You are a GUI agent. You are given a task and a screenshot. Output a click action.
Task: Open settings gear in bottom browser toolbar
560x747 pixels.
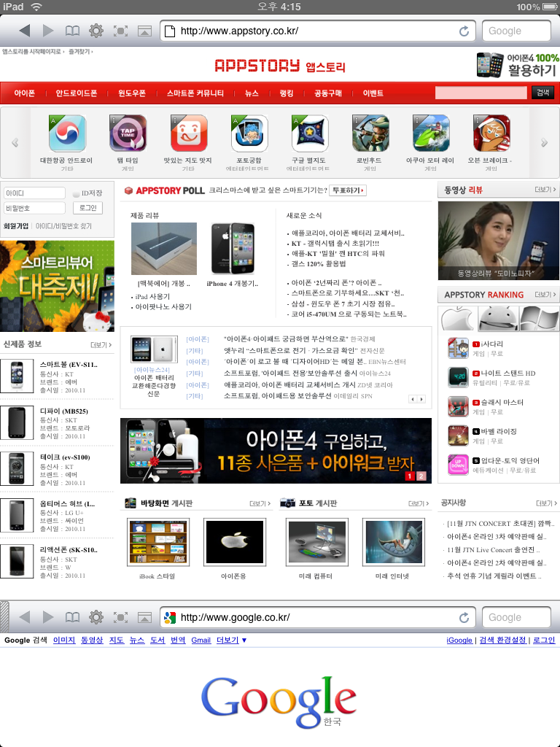pyautogui.click(x=96, y=617)
